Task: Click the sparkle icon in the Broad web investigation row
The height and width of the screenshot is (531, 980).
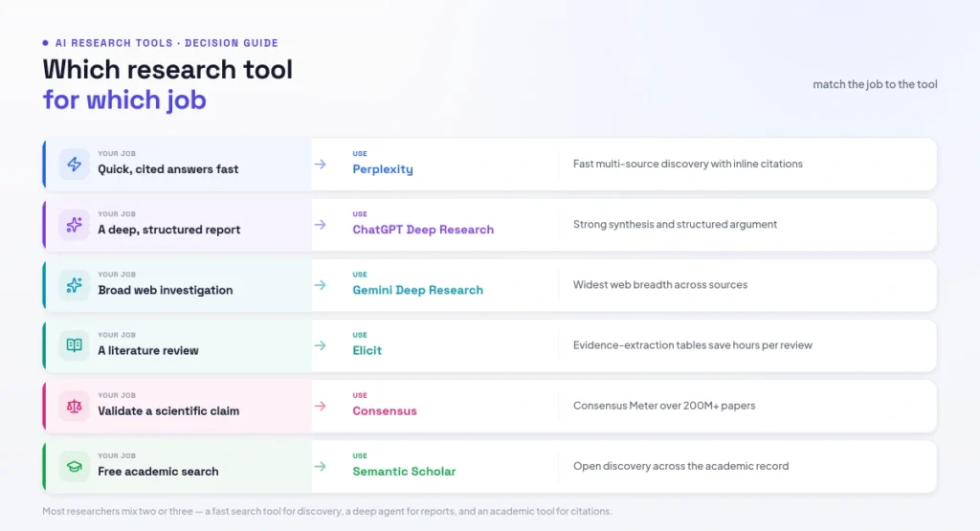Action: tap(75, 285)
